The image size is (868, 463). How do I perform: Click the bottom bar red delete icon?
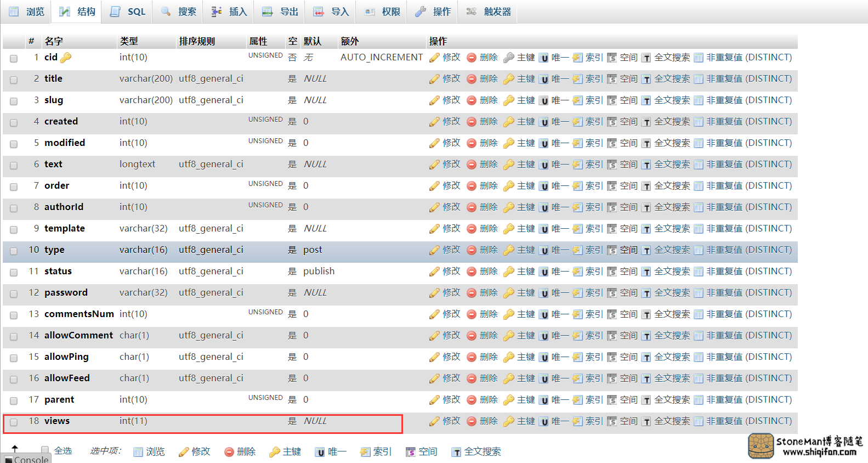pos(229,452)
